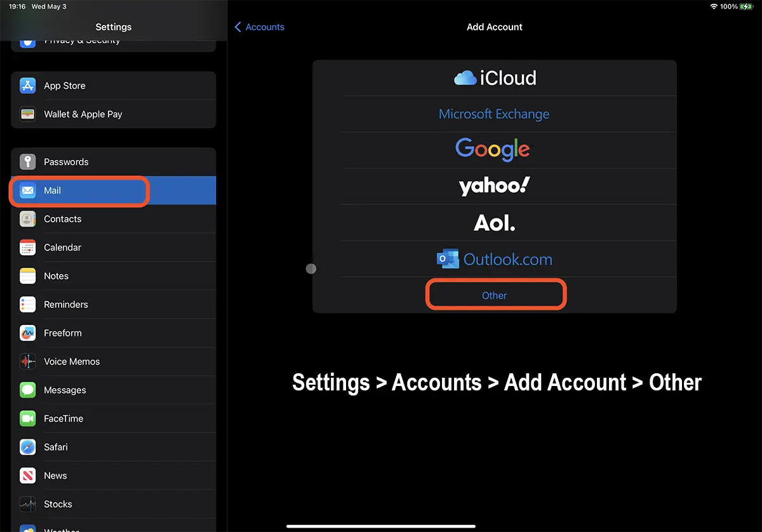Image resolution: width=762 pixels, height=532 pixels.
Task: Tap the Messages icon
Action: click(x=27, y=390)
